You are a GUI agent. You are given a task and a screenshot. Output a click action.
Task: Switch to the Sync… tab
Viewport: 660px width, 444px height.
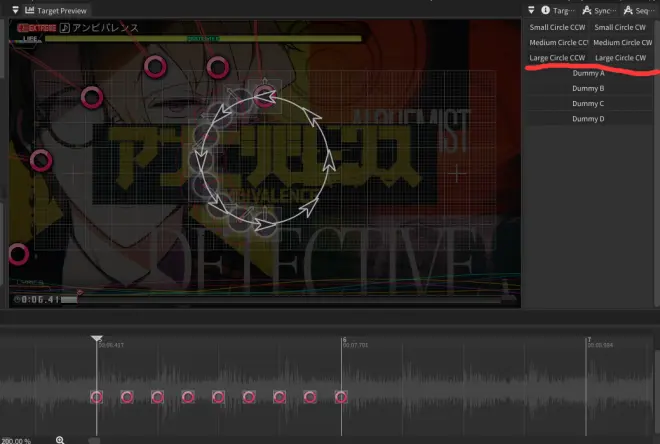tap(599, 11)
